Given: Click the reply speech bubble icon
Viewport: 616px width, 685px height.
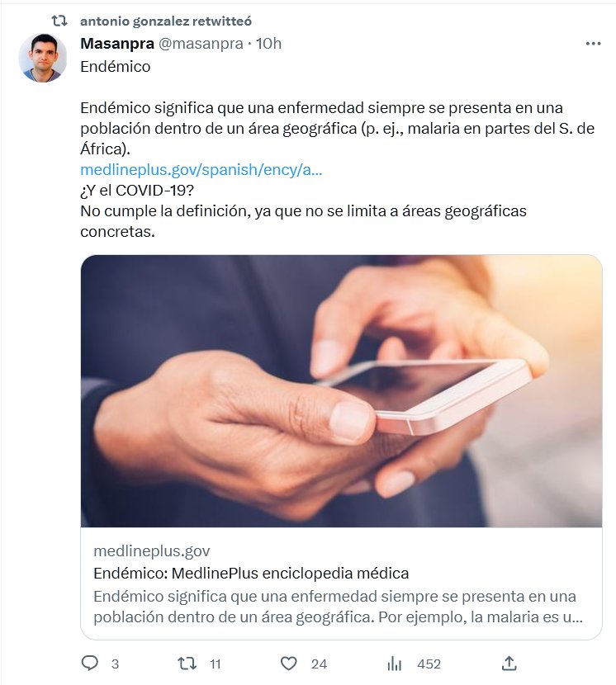Looking at the screenshot, I should point(90,664).
